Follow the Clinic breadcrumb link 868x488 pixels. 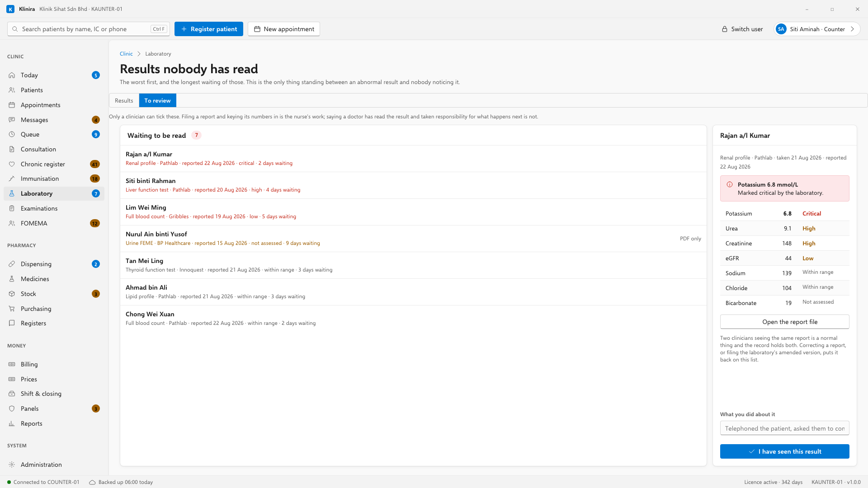tap(126, 54)
